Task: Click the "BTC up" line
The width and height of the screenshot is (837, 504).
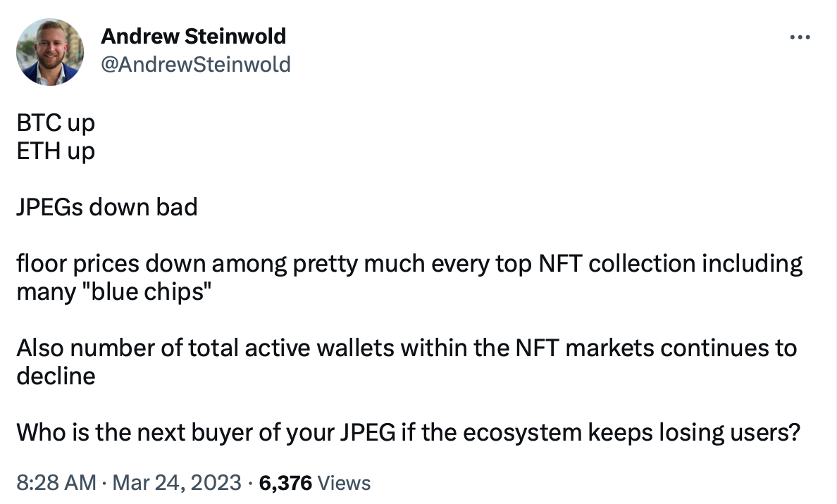Action: (x=56, y=123)
